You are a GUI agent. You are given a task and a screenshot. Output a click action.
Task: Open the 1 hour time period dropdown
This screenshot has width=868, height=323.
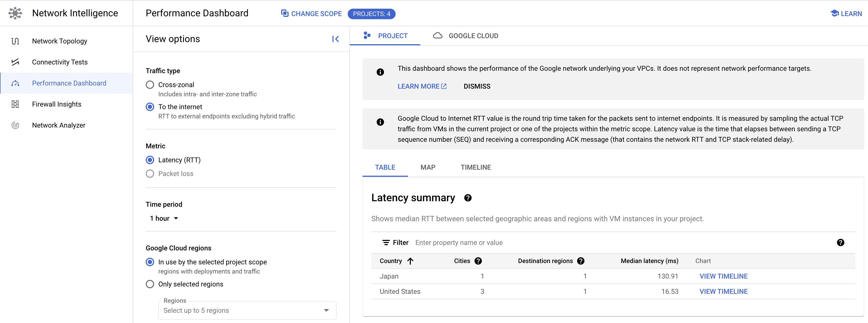[x=164, y=219]
